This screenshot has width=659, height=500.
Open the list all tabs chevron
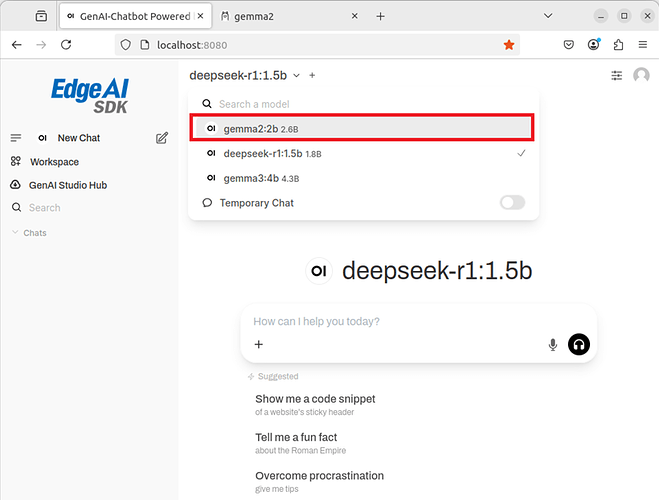point(548,16)
